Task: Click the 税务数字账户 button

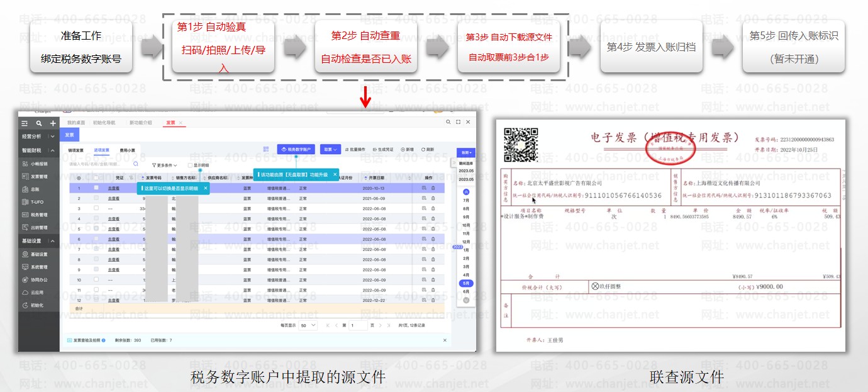Action: click(x=296, y=150)
